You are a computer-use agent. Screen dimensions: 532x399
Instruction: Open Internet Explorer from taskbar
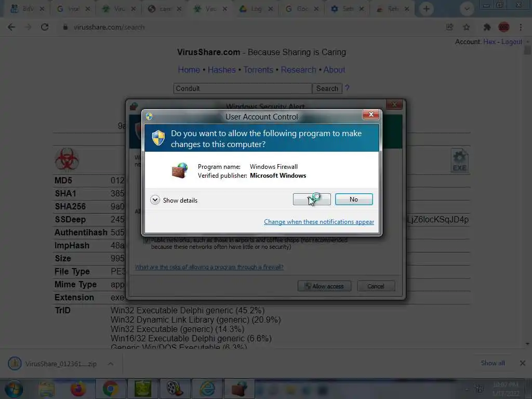point(207,389)
